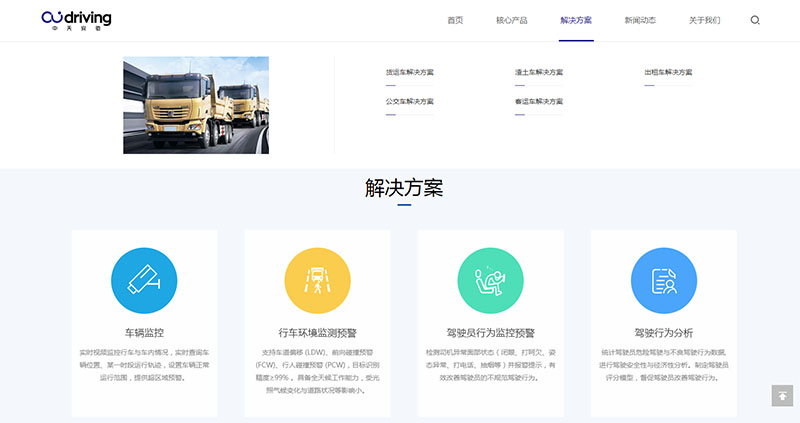
Task: Open the 货运车解决方案 link
Action: point(410,72)
